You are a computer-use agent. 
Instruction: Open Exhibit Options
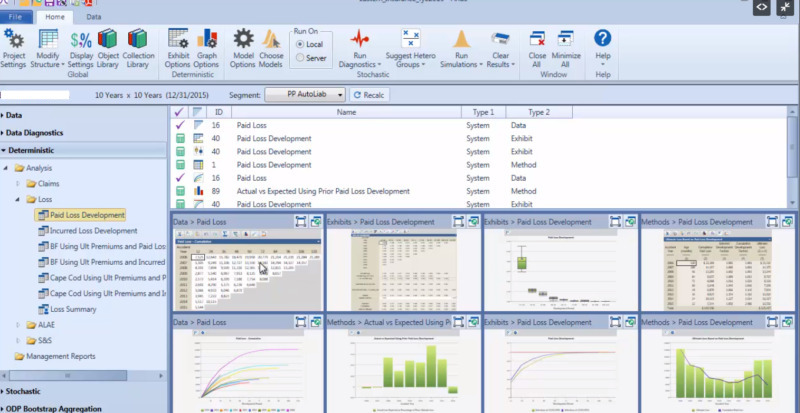point(178,48)
